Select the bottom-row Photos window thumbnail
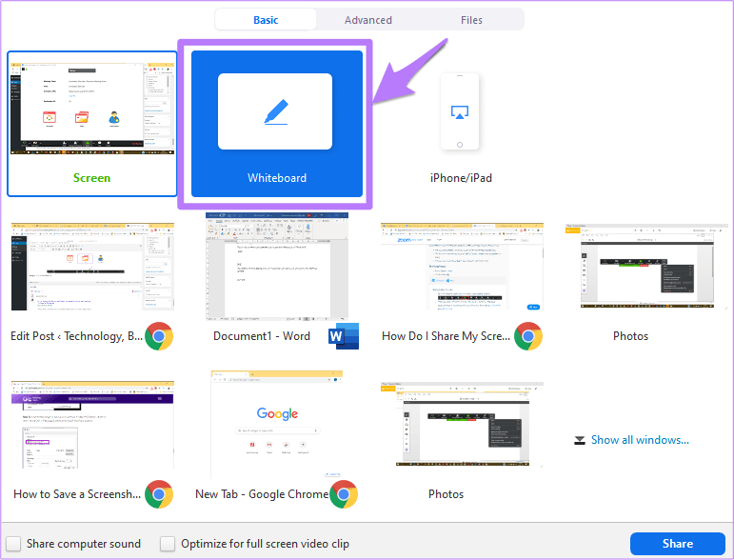The height and width of the screenshot is (560, 734). coord(462,425)
